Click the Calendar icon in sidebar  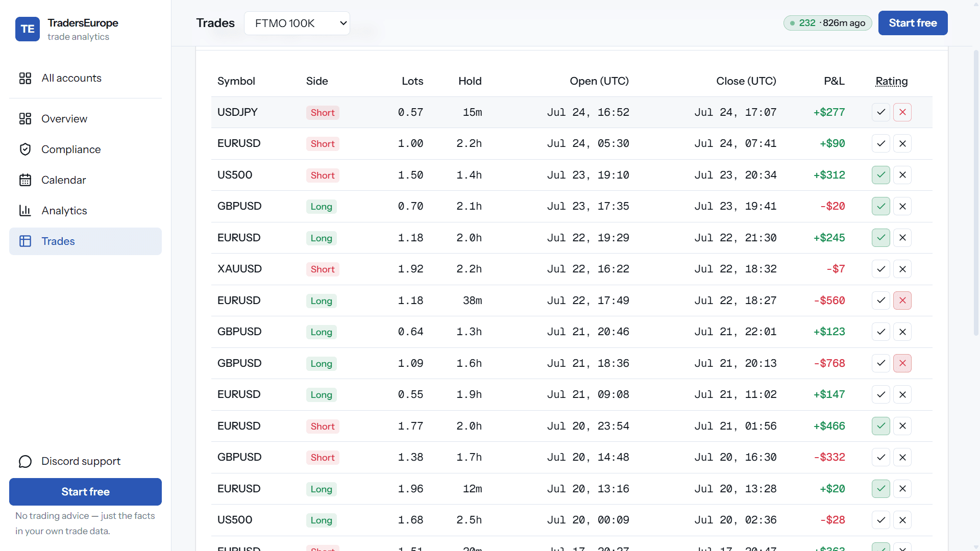(25, 180)
